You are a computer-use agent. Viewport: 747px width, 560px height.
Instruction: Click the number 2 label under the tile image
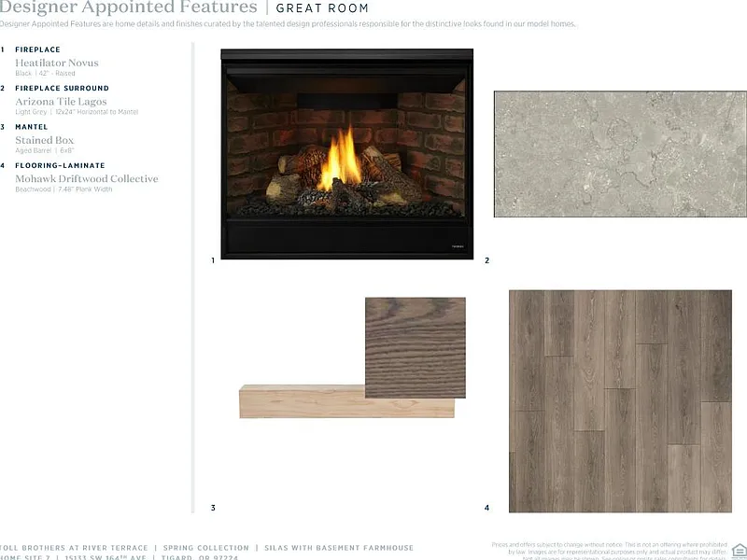486,260
